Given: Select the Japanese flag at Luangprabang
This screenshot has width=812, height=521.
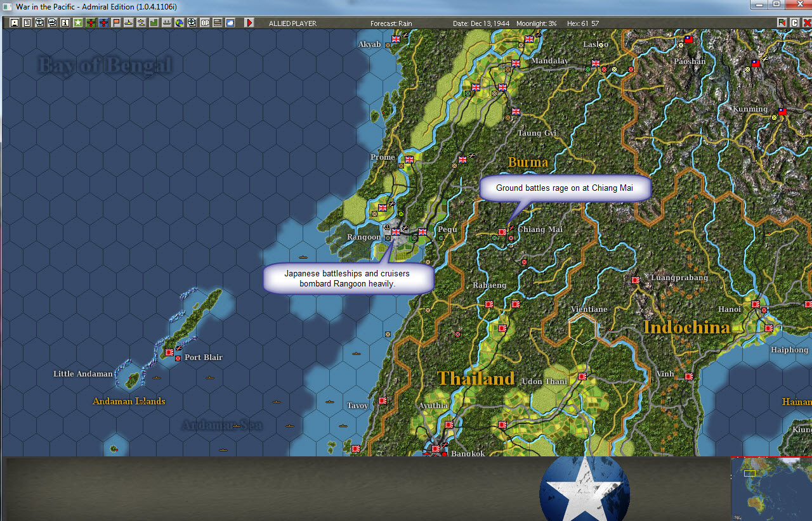Looking at the screenshot, I should point(635,280).
